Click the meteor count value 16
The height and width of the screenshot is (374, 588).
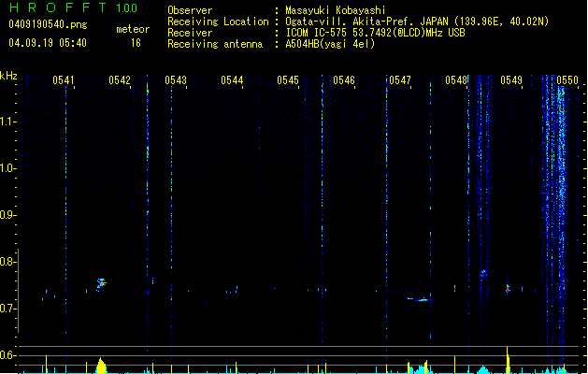coord(136,43)
